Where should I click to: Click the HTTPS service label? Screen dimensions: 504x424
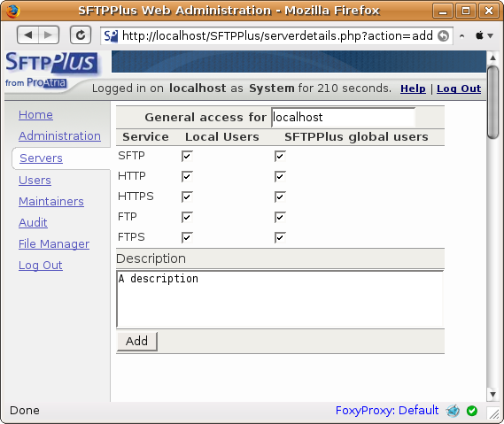click(x=136, y=197)
